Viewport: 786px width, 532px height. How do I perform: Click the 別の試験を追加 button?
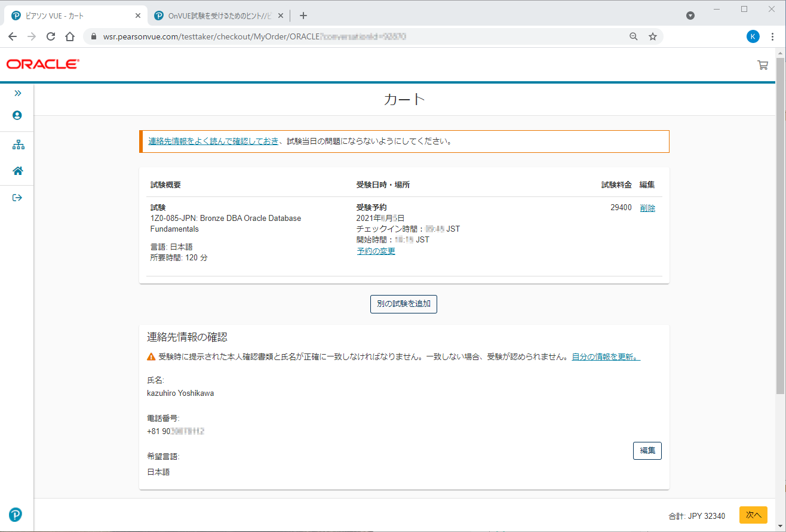(x=404, y=304)
